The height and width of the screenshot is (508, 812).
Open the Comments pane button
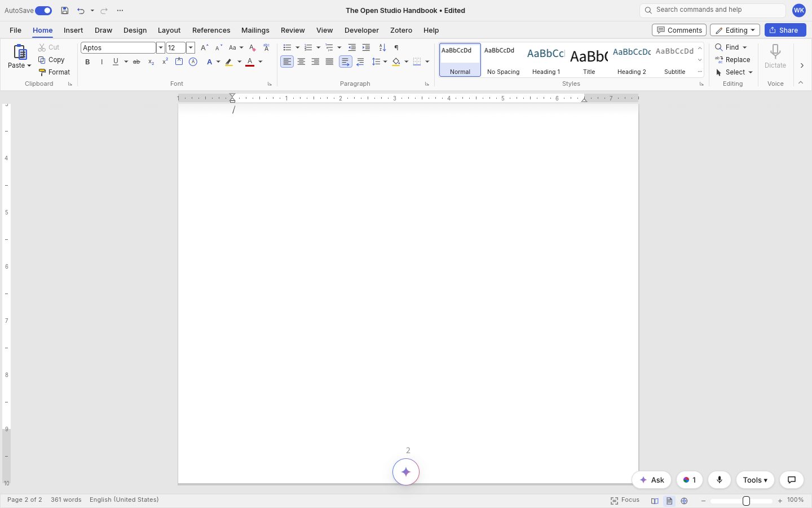[679, 30]
